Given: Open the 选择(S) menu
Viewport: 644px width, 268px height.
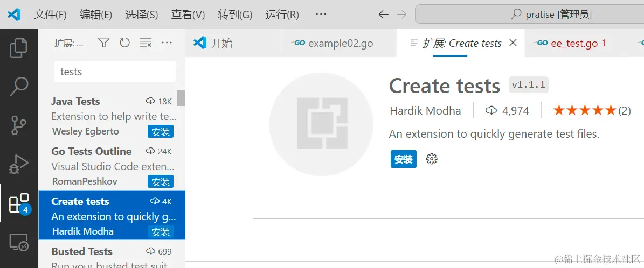Looking at the screenshot, I should [142, 15].
